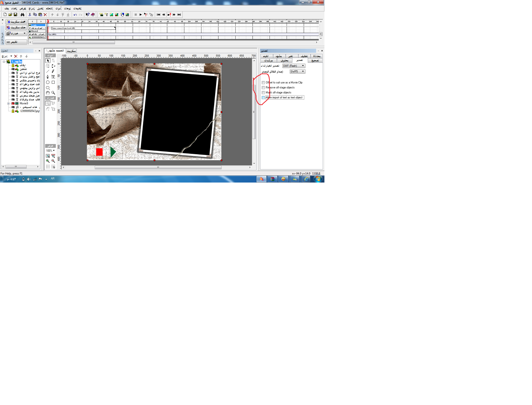The image size is (532, 405).
Task: Switch to the سكريبت tab
Action: [x=71, y=51]
